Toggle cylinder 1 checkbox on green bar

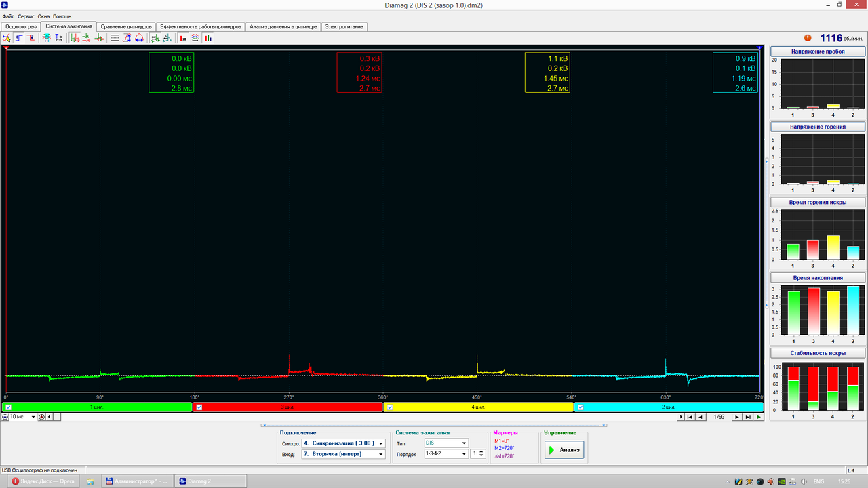[8, 407]
